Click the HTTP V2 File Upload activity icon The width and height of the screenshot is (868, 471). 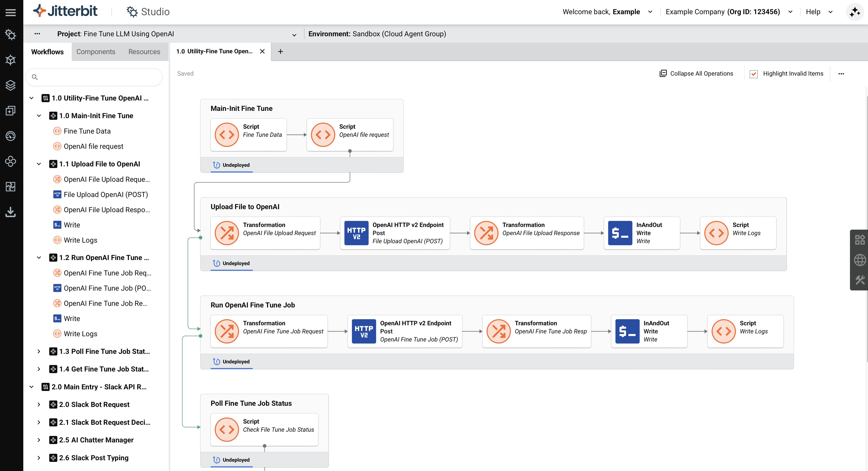tap(356, 233)
